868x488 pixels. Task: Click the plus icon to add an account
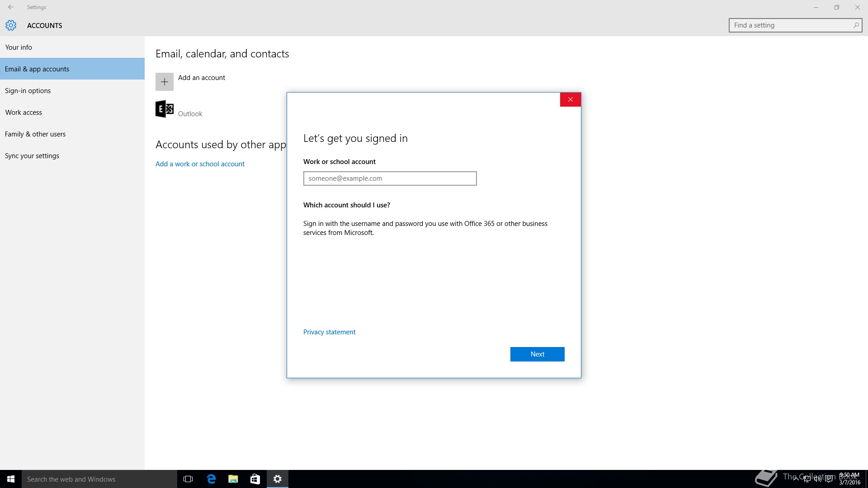coord(165,82)
